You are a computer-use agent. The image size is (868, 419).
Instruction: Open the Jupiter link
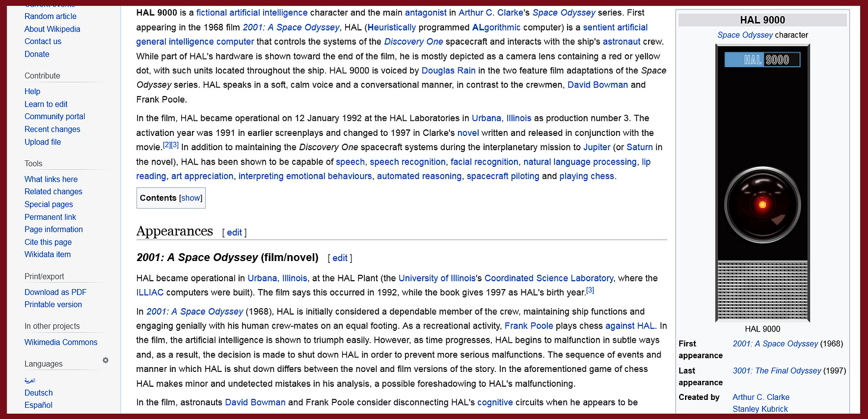[597, 147]
